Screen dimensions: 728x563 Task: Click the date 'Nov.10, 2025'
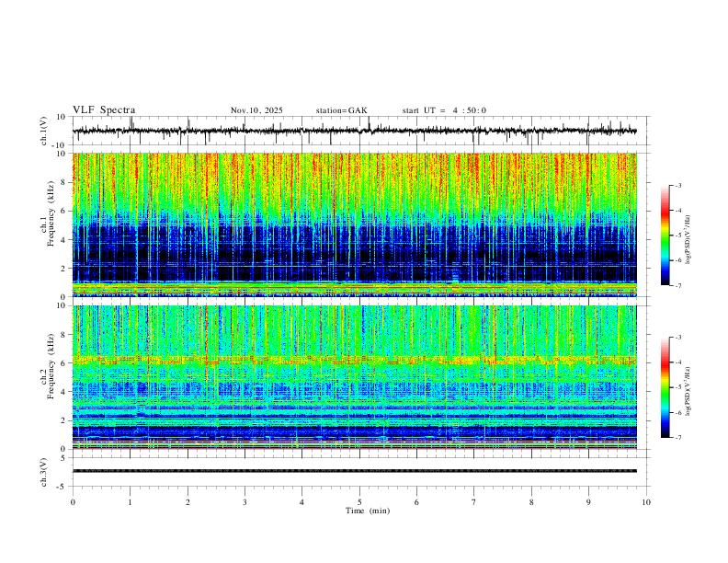click(x=256, y=110)
